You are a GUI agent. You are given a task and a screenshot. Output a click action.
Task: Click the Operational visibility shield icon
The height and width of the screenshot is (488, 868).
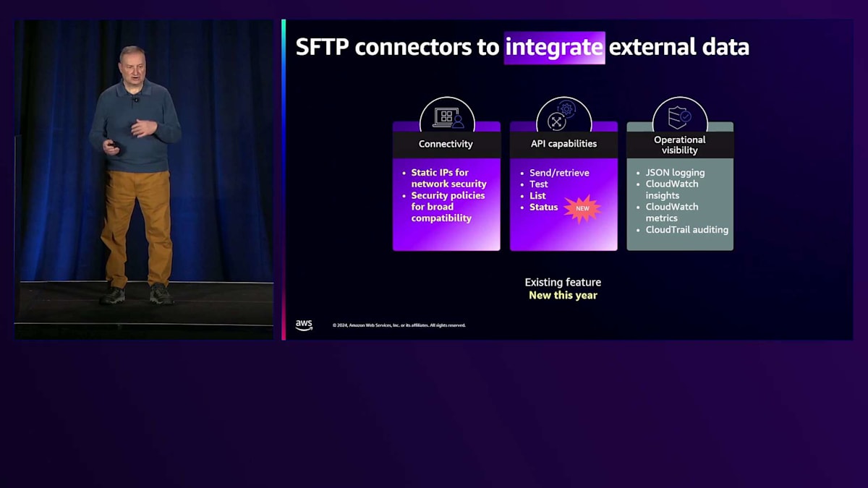click(679, 117)
